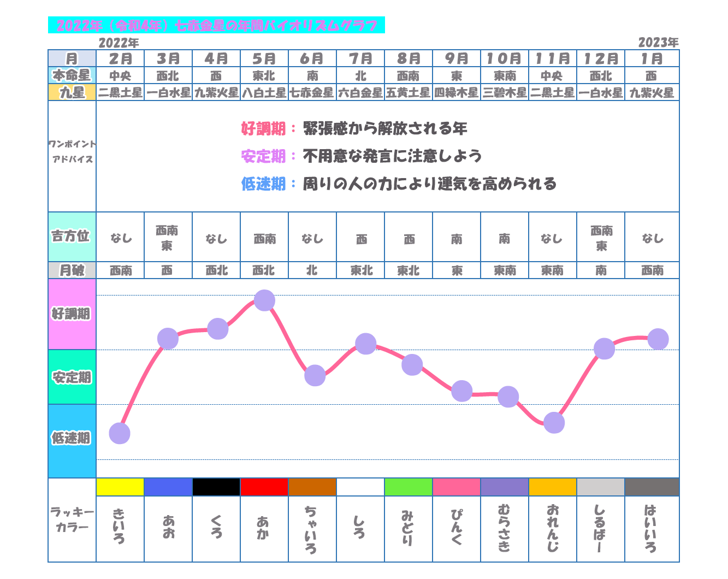Select the January 2023 data point
Viewport: 728px width, 579px height.
coord(658,339)
